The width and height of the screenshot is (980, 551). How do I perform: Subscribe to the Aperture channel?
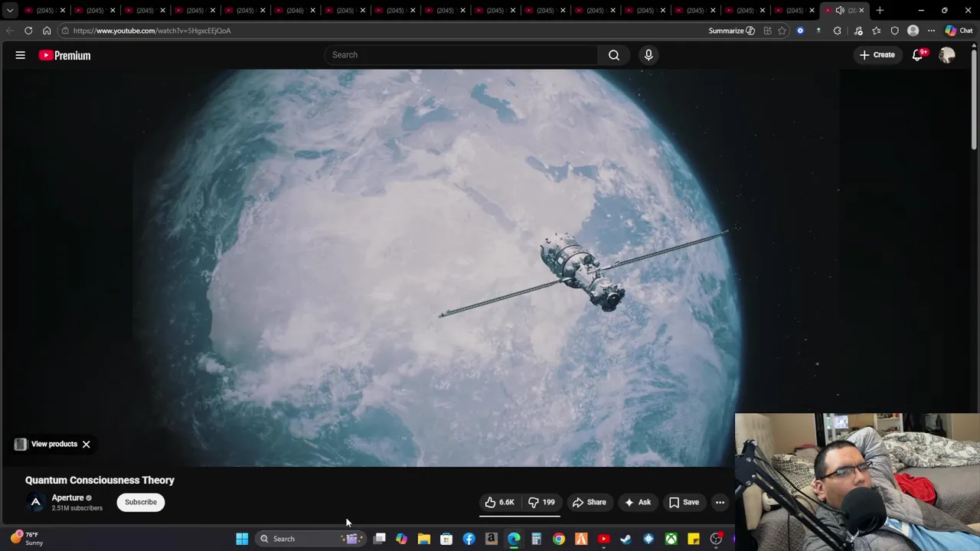(x=141, y=502)
